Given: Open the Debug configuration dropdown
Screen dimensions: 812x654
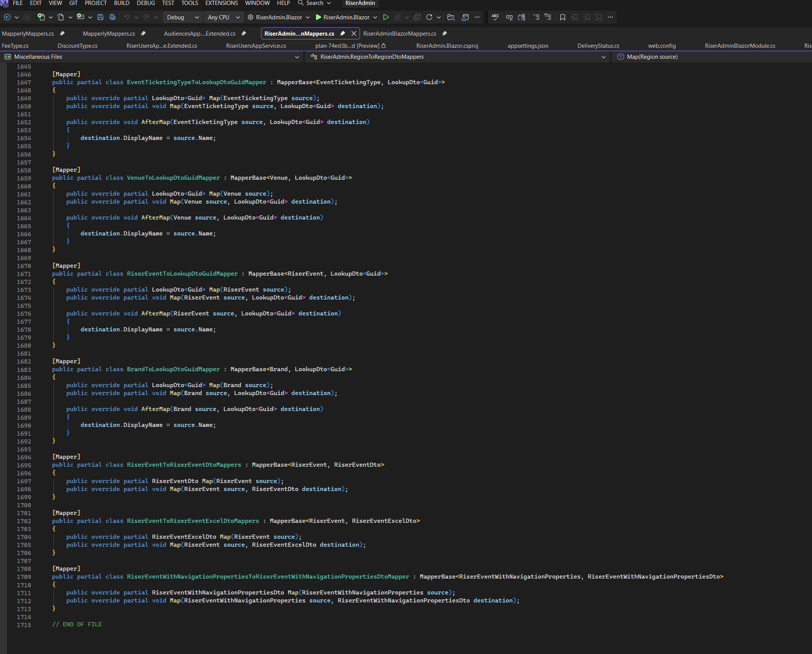Looking at the screenshot, I should point(183,17).
